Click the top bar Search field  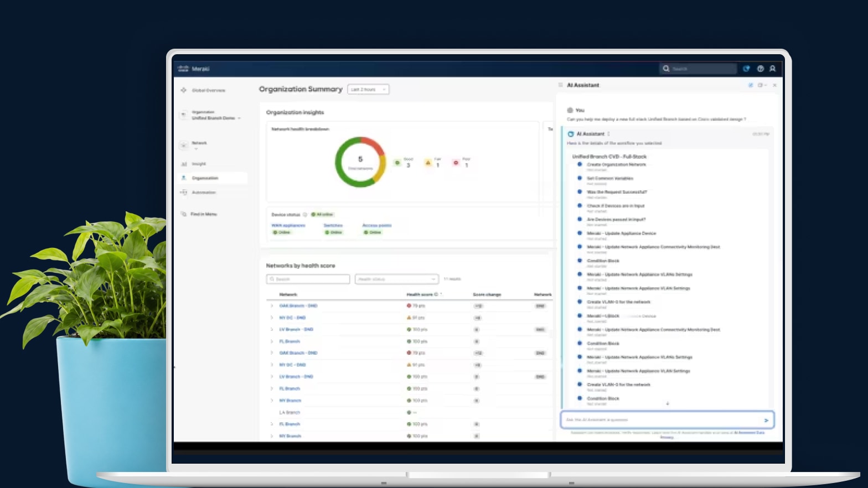tap(699, 69)
